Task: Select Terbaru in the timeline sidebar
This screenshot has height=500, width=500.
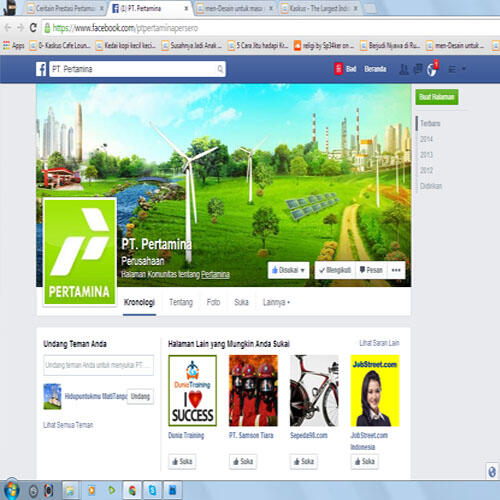Action: pyautogui.click(x=430, y=124)
